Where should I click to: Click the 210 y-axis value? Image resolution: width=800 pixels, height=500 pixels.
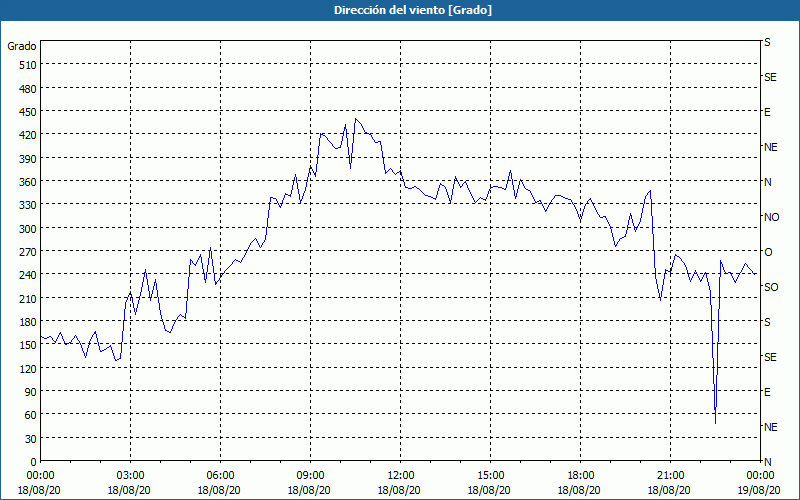tap(29, 298)
